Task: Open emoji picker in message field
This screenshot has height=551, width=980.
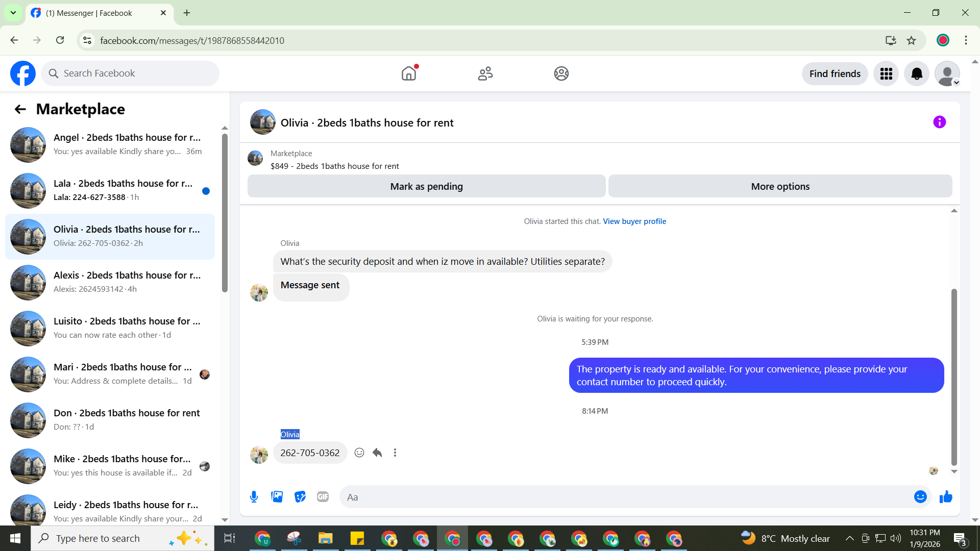Action: (920, 497)
